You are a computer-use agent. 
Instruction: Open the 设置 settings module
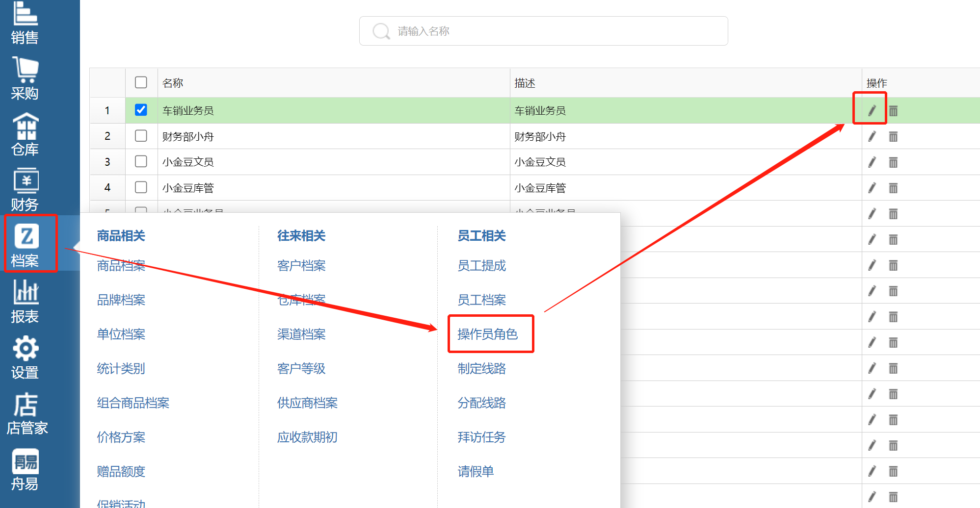click(25, 358)
